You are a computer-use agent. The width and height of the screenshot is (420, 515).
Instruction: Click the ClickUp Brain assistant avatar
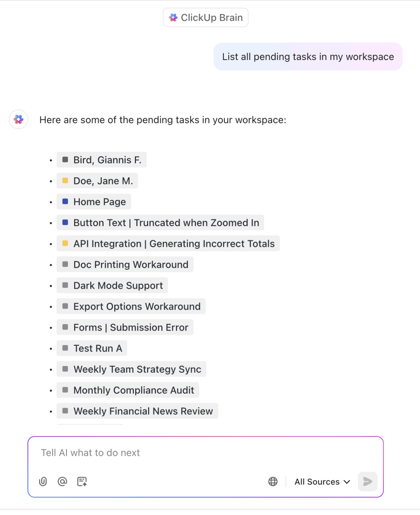point(19,120)
